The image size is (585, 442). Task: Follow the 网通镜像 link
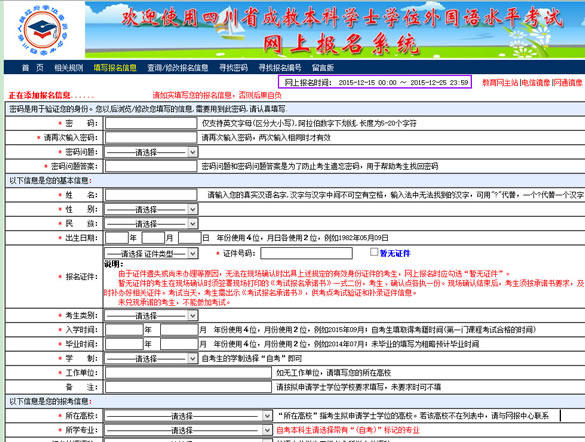567,82
